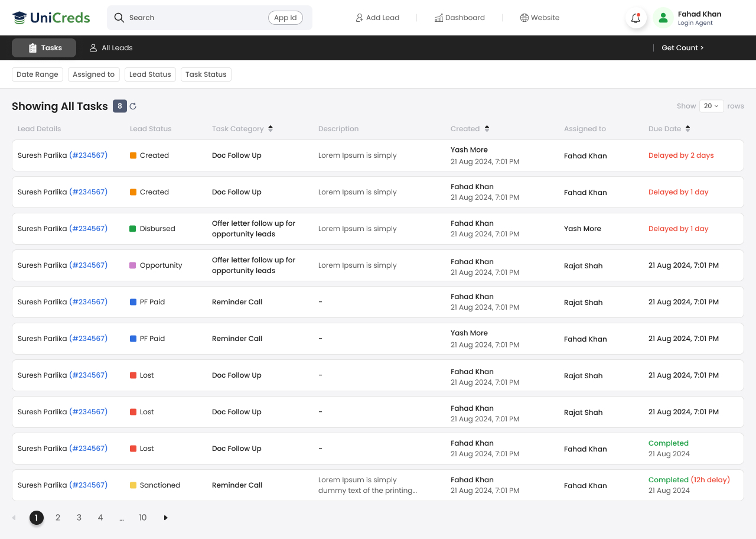The width and height of the screenshot is (756, 539).
Task: Go to page 3
Action: (79, 518)
